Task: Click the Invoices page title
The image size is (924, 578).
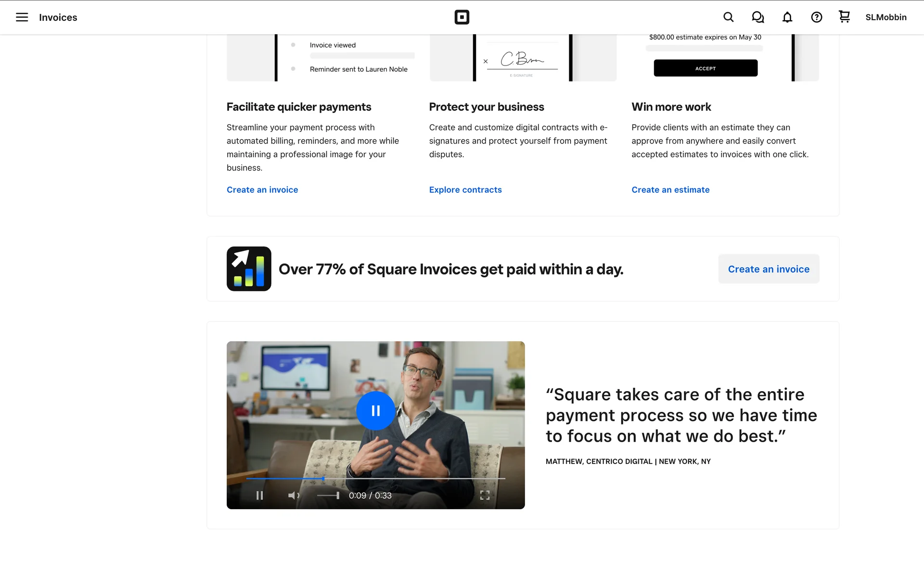Action: coord(58,17)
